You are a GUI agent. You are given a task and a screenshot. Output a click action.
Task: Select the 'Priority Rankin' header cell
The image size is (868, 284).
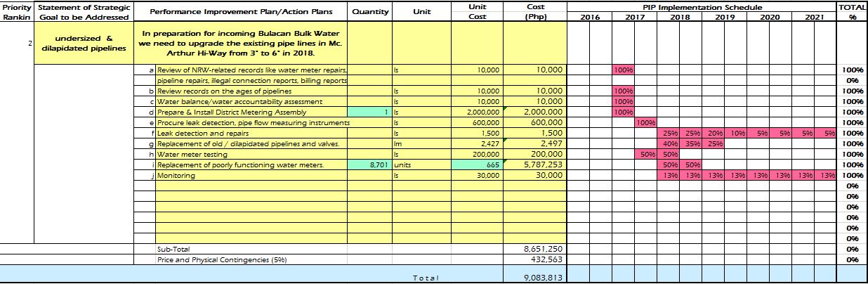[x=17, y=11]
